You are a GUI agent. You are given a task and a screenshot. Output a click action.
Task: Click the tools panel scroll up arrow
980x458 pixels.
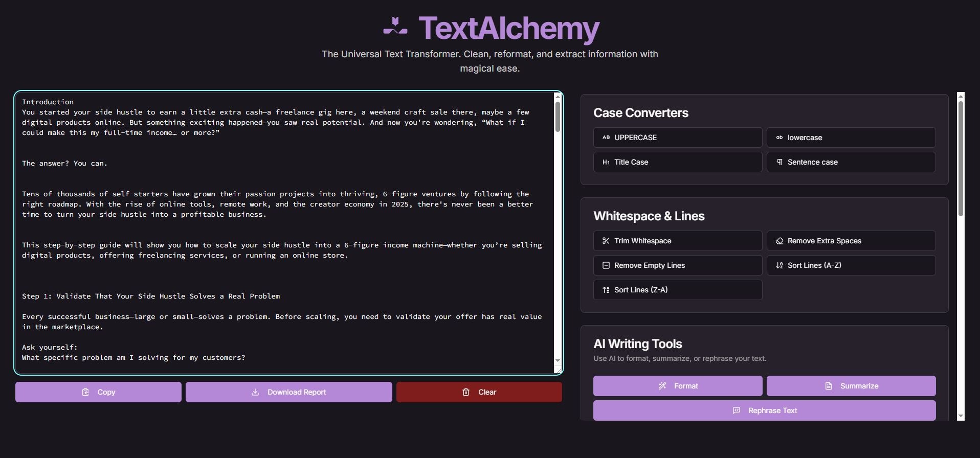click(x=961, y=96)
